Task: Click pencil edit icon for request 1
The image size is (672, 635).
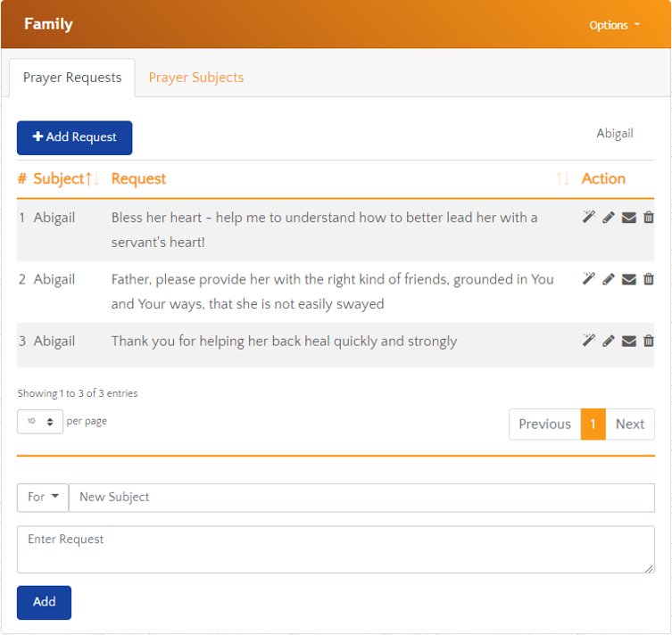Action: tap(609, 218)
